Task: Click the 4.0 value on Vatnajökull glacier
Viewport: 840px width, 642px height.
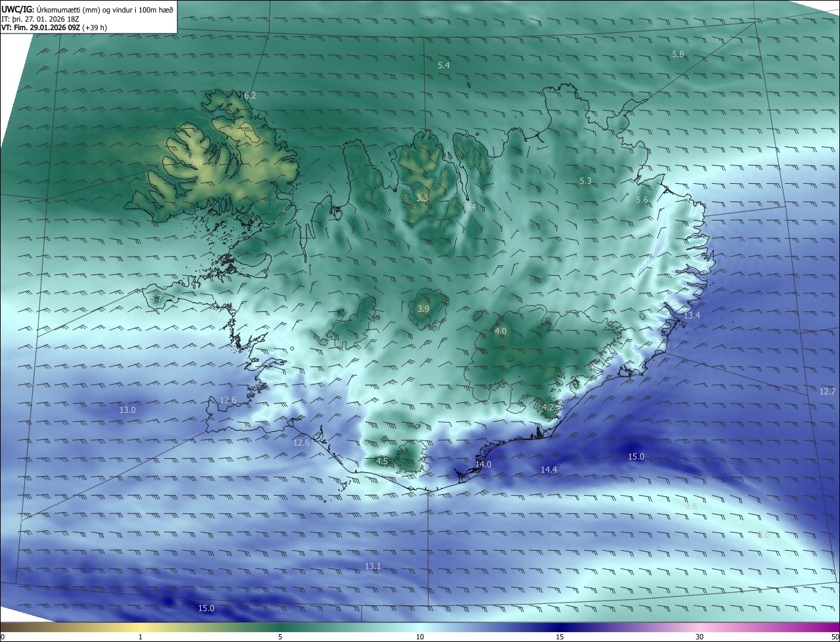Action: [x=501, y=331]
